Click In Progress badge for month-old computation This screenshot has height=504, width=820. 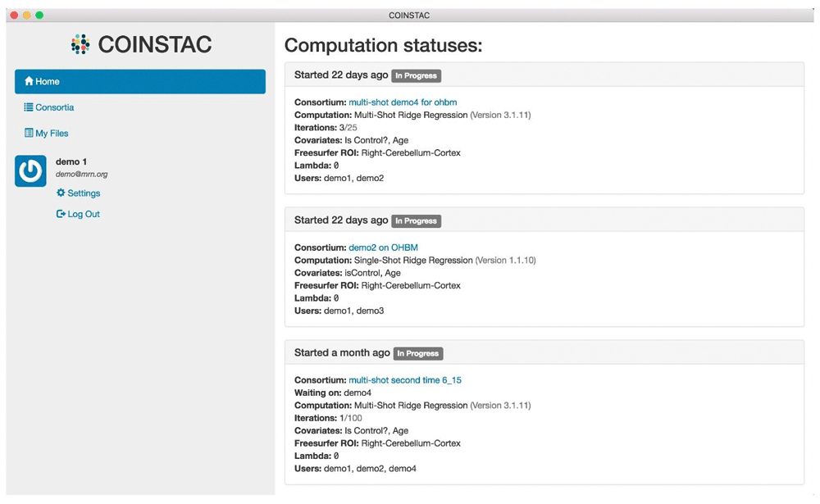click(x=418, y=353)
